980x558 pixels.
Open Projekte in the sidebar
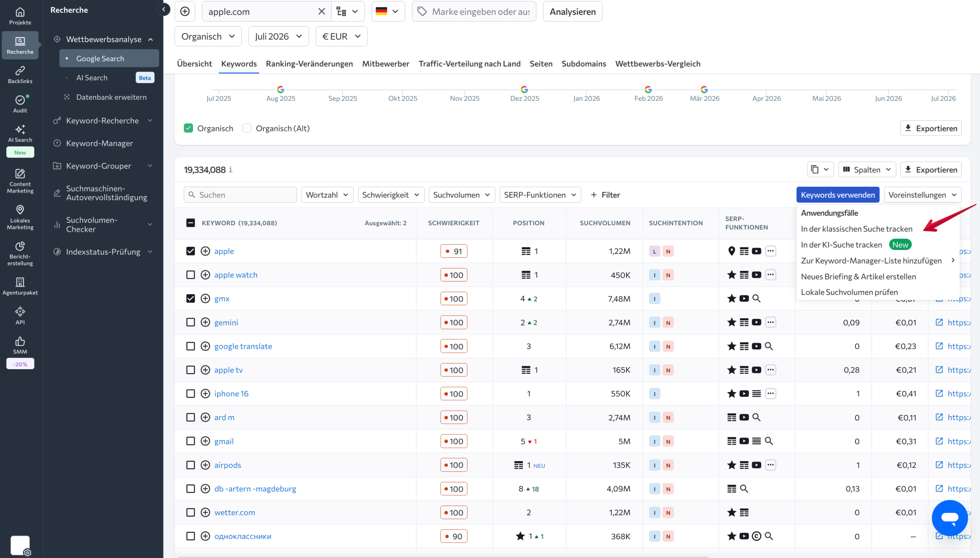[20, 16]
